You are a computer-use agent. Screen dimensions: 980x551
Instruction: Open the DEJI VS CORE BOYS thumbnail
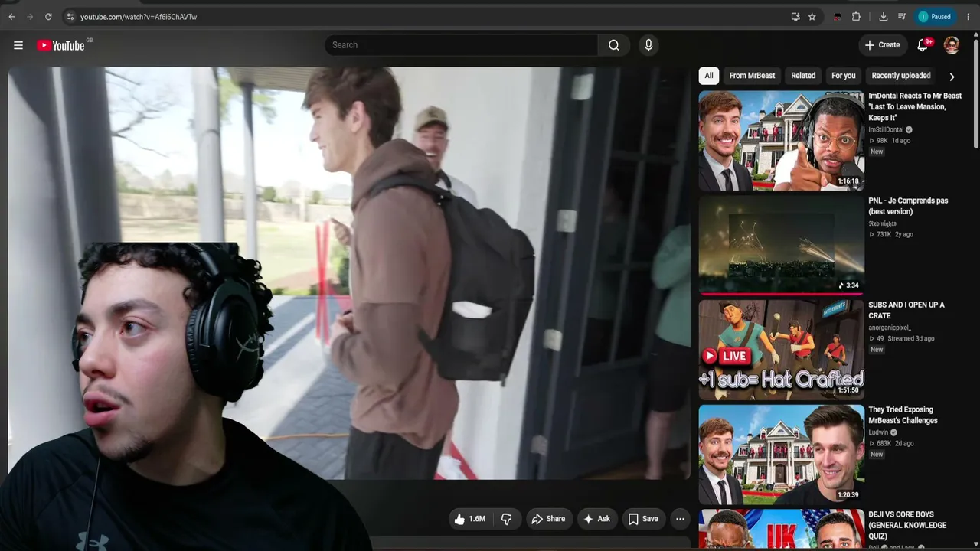782,530
